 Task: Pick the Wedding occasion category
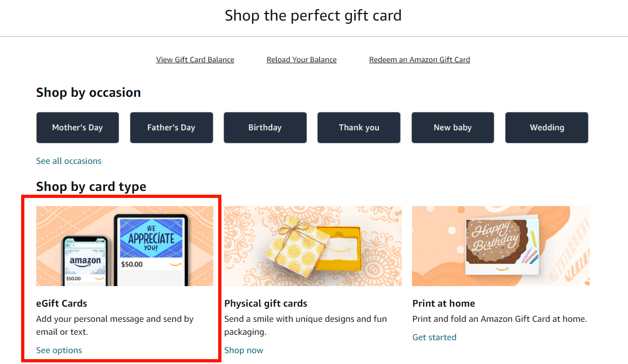tap(546, 128)
